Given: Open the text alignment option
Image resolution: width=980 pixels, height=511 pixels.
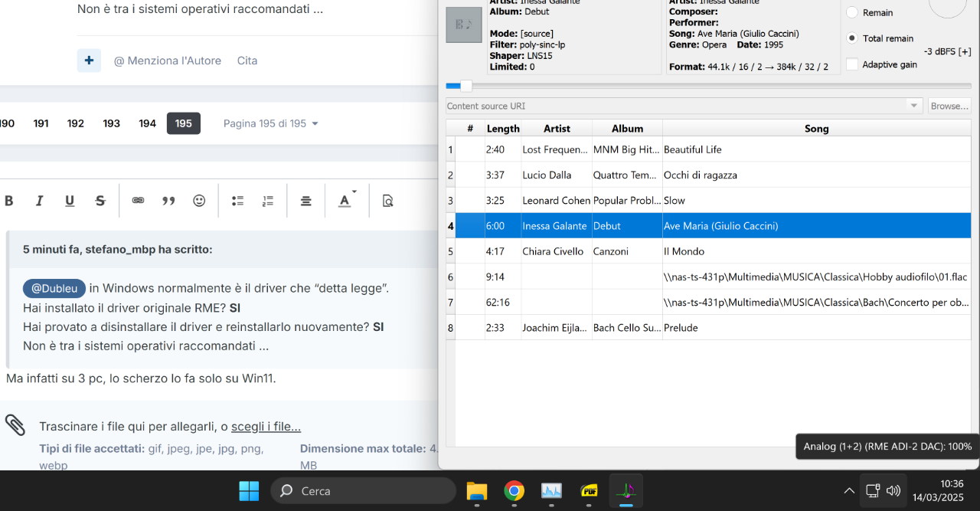Looking at the screenshot, I should [x=305, y=201].
